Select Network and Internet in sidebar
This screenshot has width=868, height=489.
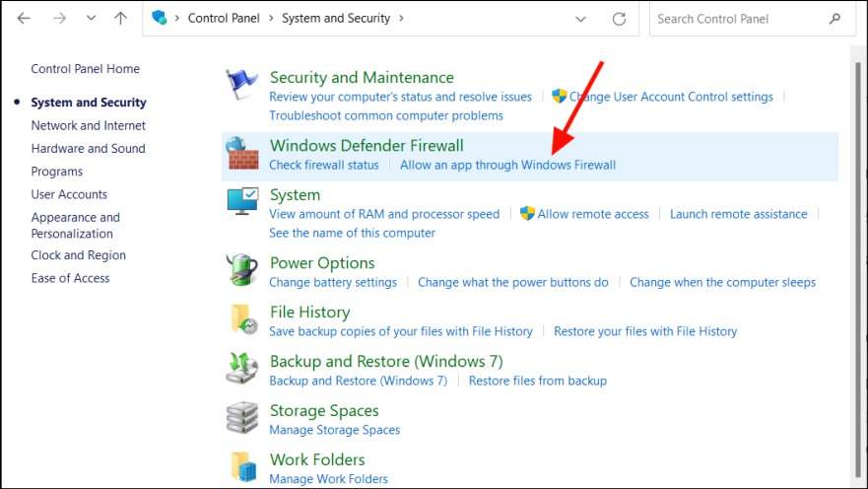[89, 126]
